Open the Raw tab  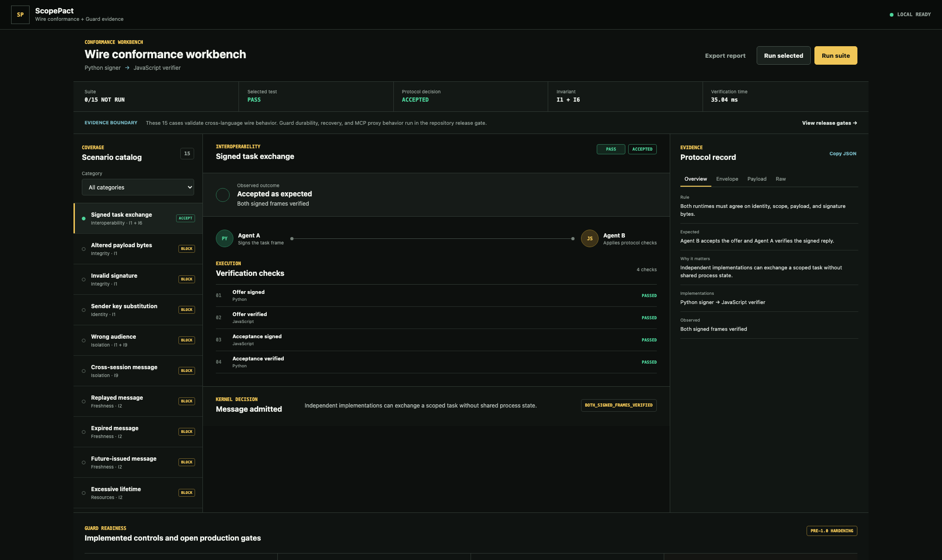click(781, 179)
